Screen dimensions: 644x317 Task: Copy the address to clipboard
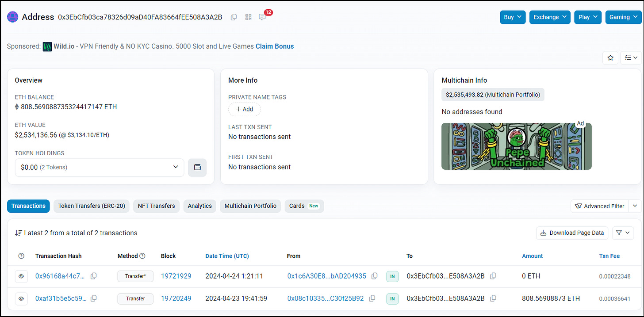point(234,17)
